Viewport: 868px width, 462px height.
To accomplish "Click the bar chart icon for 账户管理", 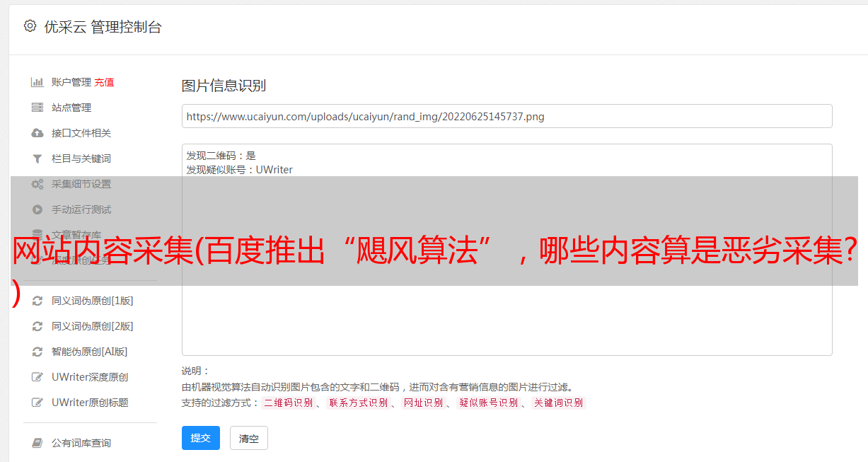I will pos(37,82).
